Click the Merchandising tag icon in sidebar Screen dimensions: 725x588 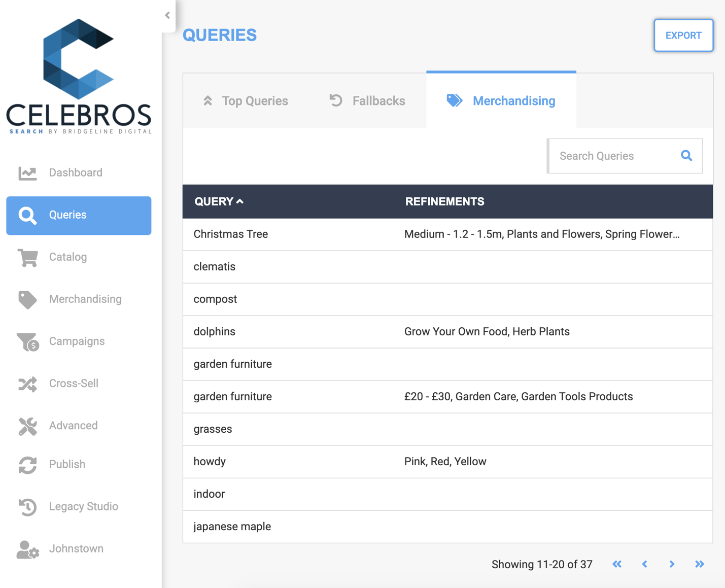click(27, 299)
